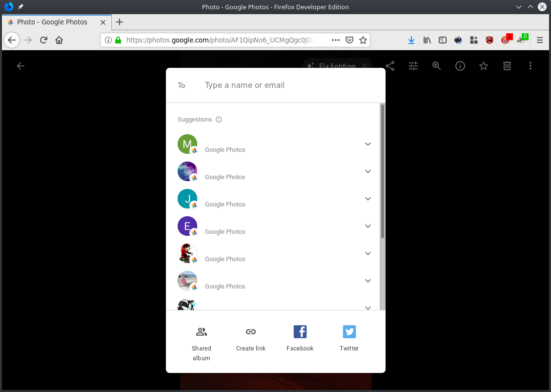Click the Google Photos back arrow
551x392 pixels.
click(20, 66)
